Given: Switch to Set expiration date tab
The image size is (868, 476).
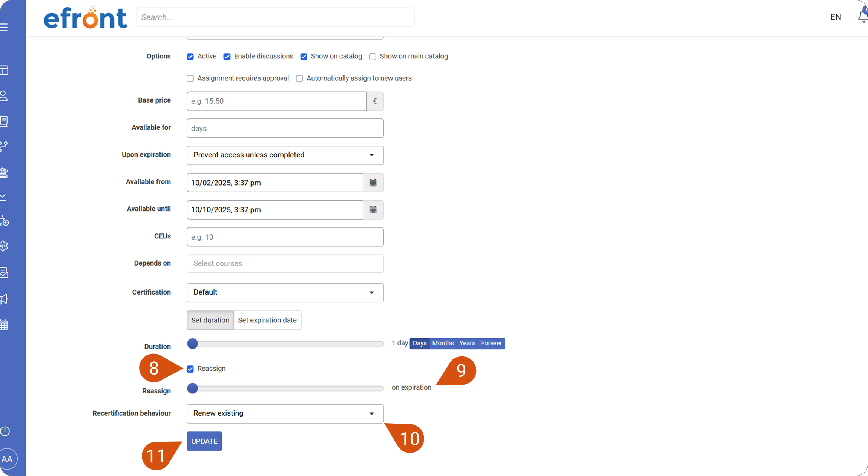Looking at the screenshot, I should (x=267, y=320).
